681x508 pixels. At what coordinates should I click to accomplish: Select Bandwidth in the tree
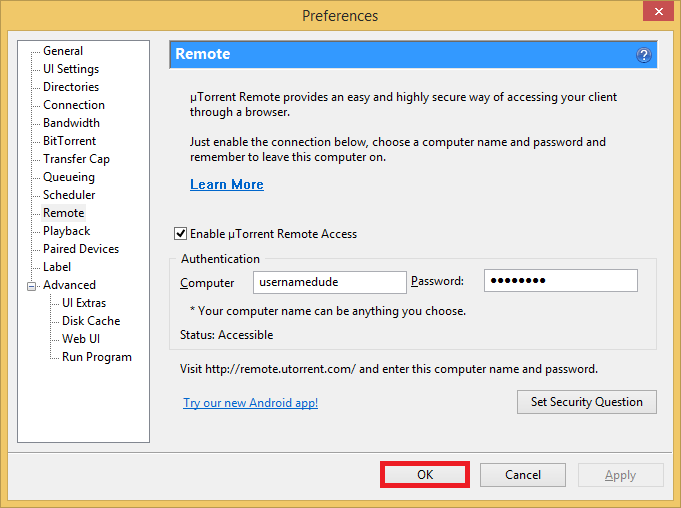pyautogui.click(x=71, y=123)
